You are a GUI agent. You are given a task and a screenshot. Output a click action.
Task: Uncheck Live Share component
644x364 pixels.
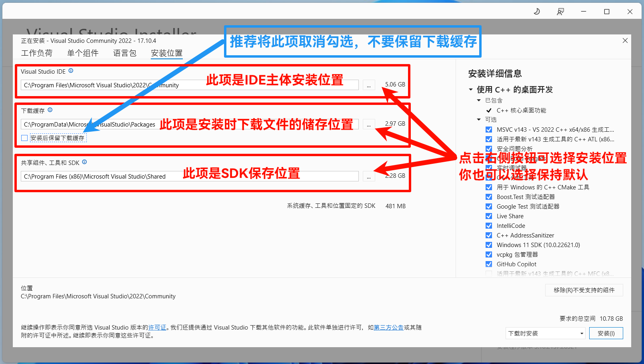click(489, 216)
